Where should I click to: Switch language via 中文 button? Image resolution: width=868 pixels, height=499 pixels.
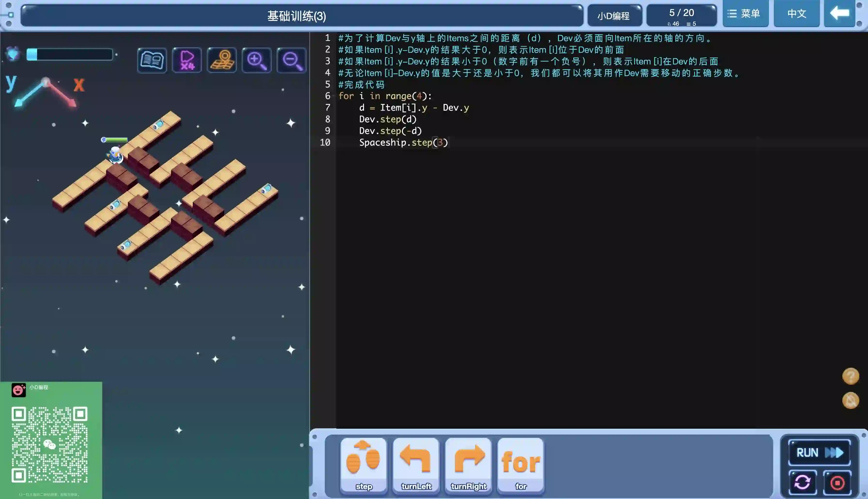coord(796,14)
